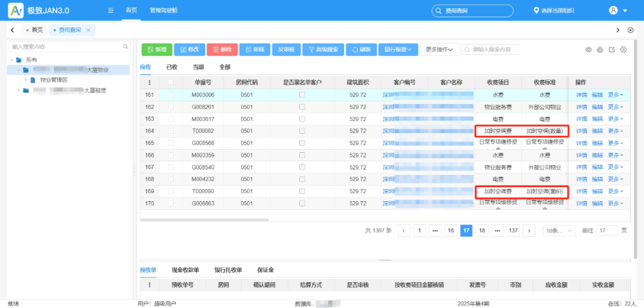Check row 165 selection checkbox
Screen dimensions: 644x308
click(x=171, y=143)
